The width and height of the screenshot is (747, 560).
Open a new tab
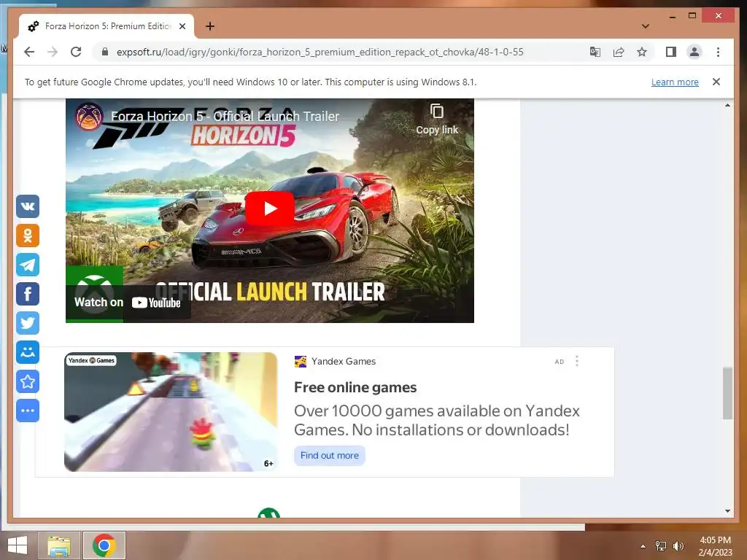click(210, 26)
